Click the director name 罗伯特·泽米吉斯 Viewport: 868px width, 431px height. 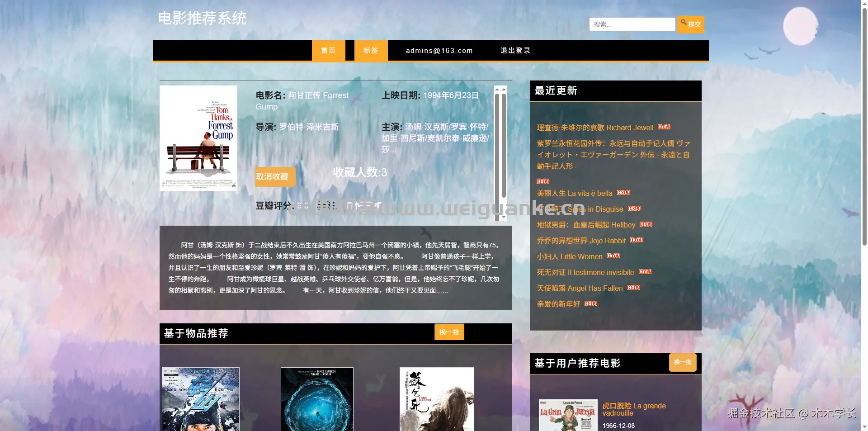(x=309, y=127)
